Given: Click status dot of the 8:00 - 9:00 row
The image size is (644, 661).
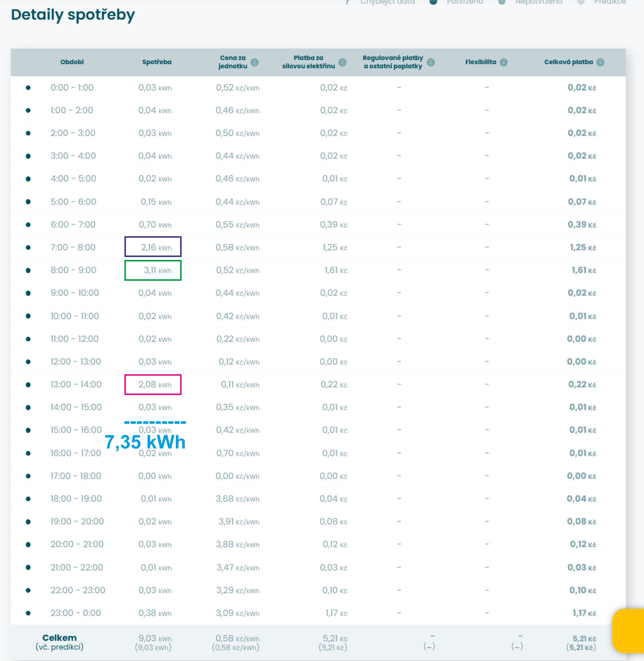Looking at the screenshot, I should point(29,270).
